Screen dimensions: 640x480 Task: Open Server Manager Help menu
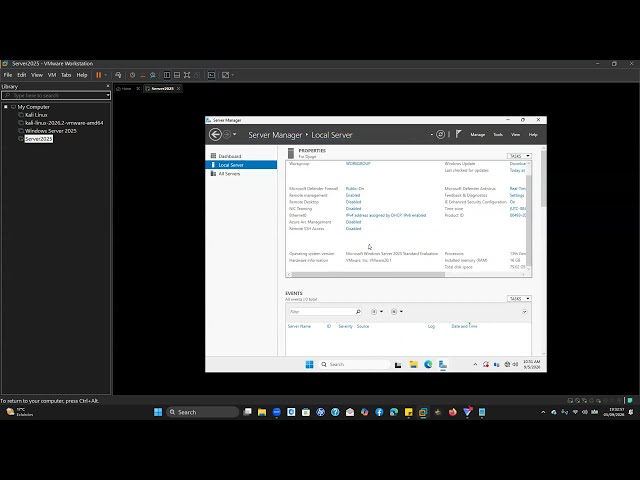point(533,135)
